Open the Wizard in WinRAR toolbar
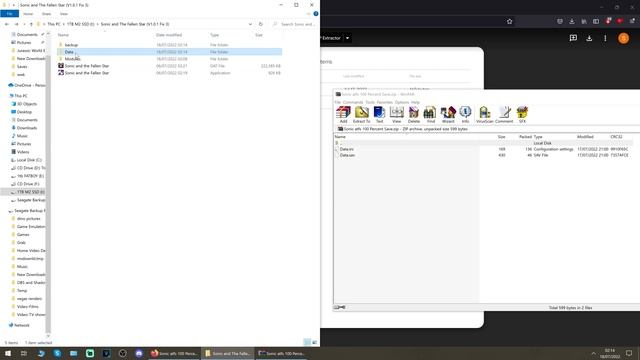Image resolution: width=640 pixels, height=360 pixels. click(448, 114)
